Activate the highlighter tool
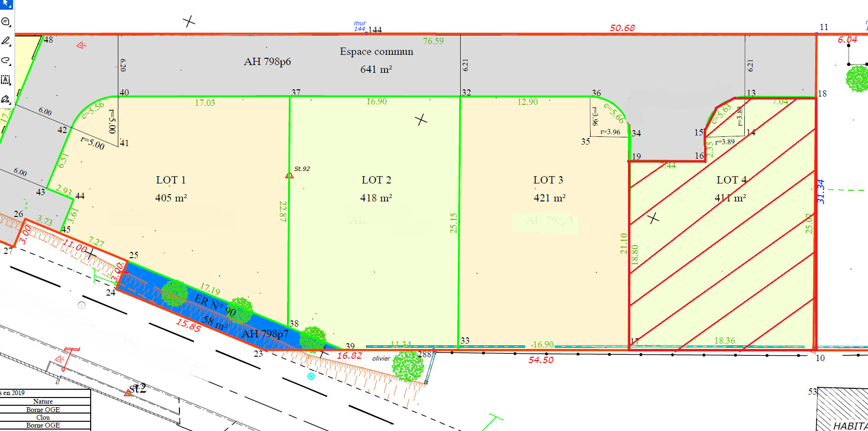This screenshot has height=431, width=868. tap(6, 41)
